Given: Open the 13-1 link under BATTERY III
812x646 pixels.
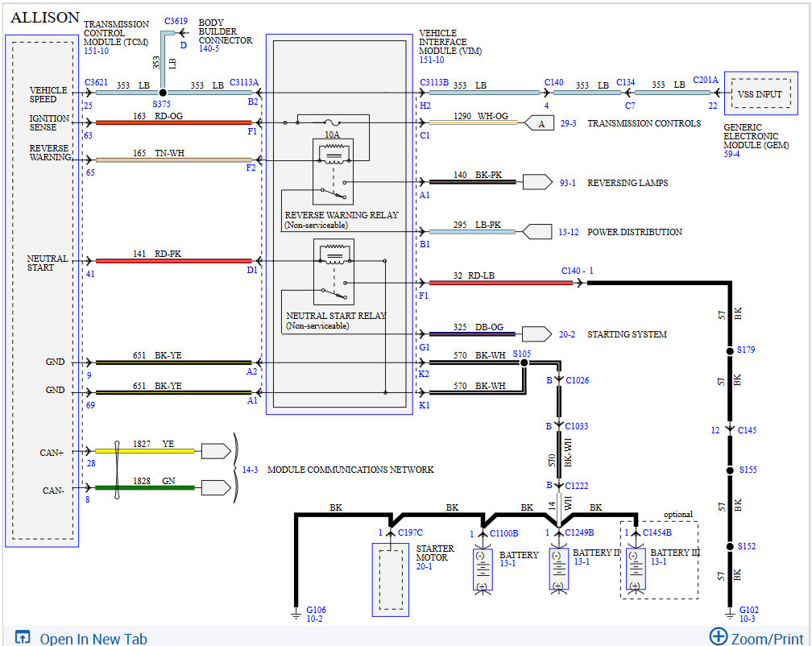Looking at the screenshot, I should 658,561.
